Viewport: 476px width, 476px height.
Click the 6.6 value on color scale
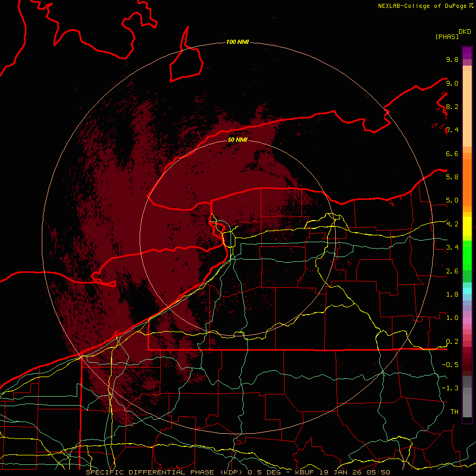(452, 153)
